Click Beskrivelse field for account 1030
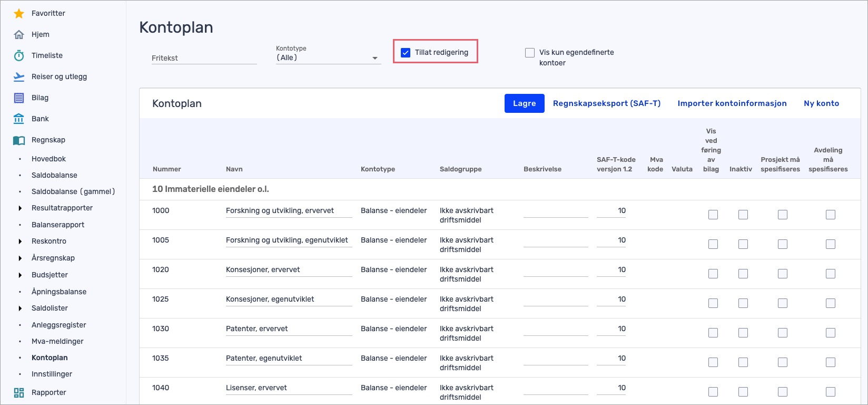The width and height of the screenshot is (868, 405). tap(556, 329)
